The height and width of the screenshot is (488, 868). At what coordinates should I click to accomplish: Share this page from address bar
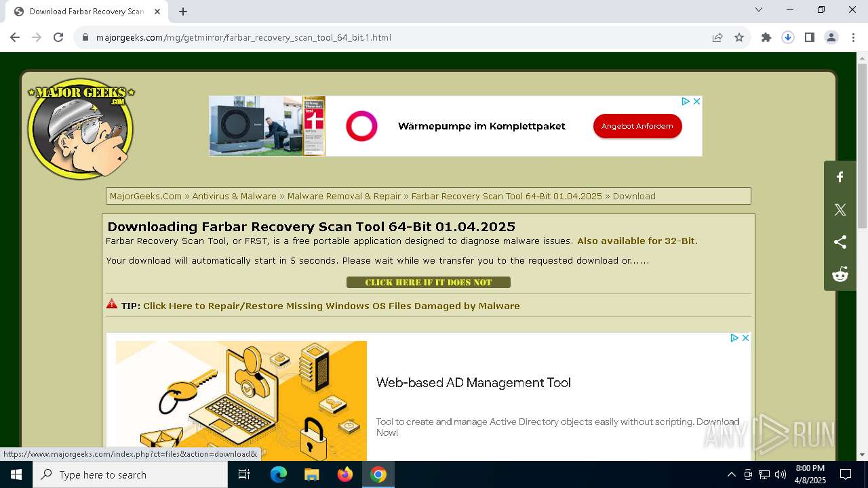(717, 37)
